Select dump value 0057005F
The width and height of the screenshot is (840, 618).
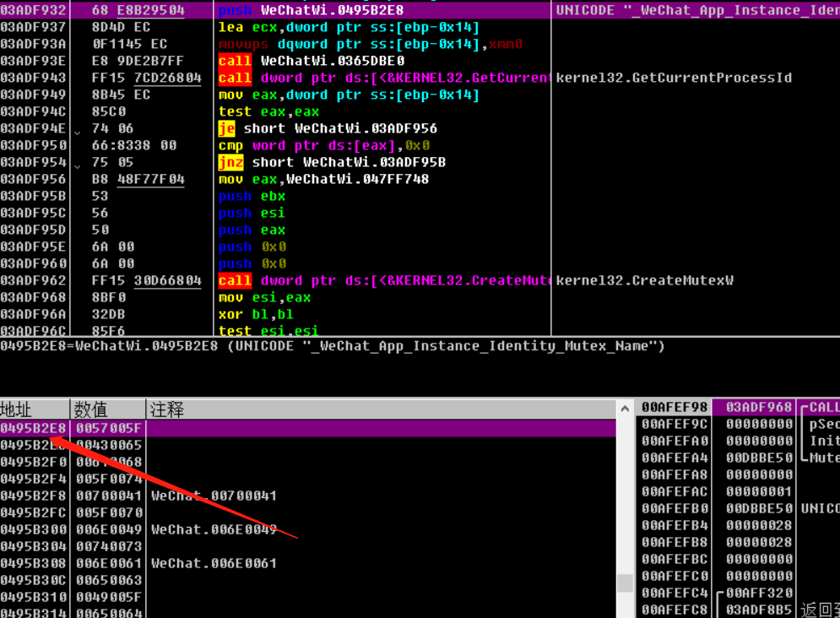[109, 428]
